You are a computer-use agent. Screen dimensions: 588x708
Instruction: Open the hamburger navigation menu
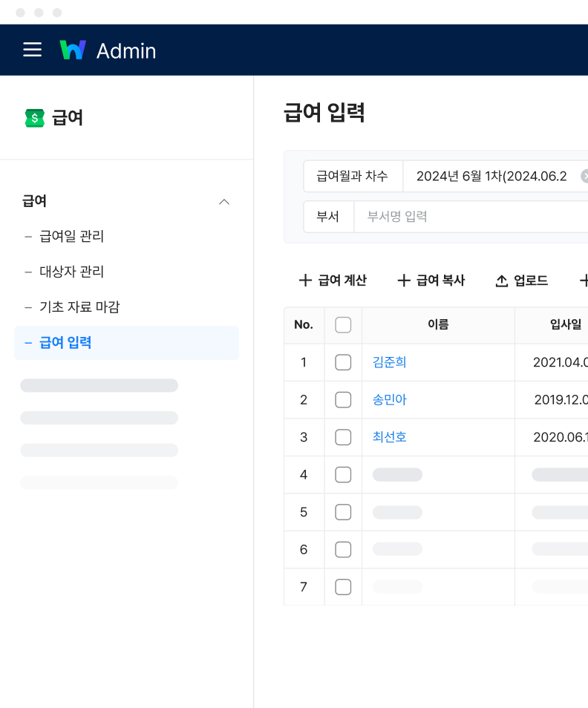point(32,50)
